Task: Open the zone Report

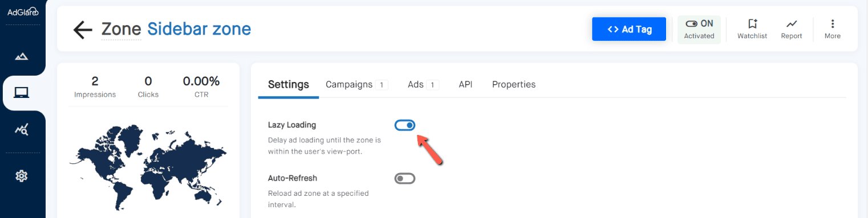Action: pos(792,29)
